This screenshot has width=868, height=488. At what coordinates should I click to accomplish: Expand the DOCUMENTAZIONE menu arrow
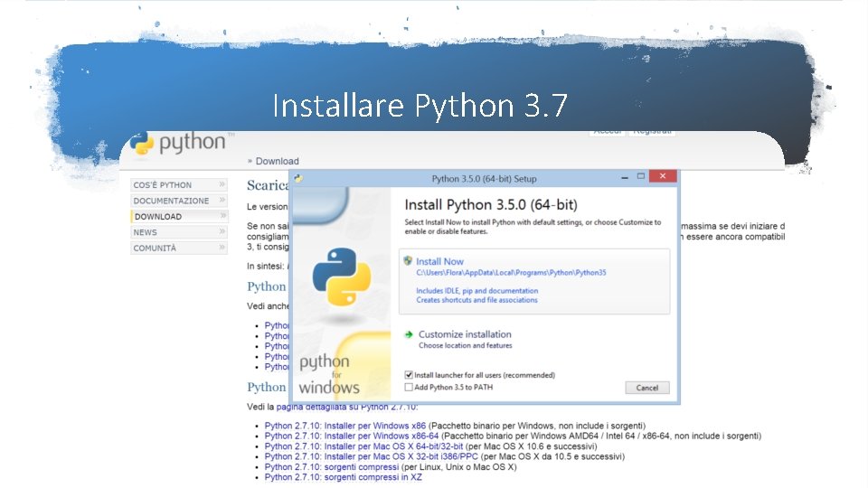222,200
